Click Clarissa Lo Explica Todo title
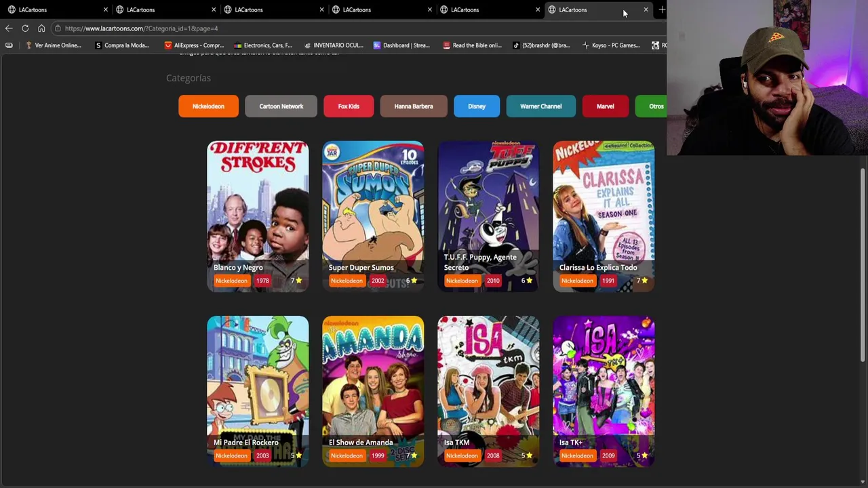The height and width of the screenshot is (488, 868). coord(598,268)
